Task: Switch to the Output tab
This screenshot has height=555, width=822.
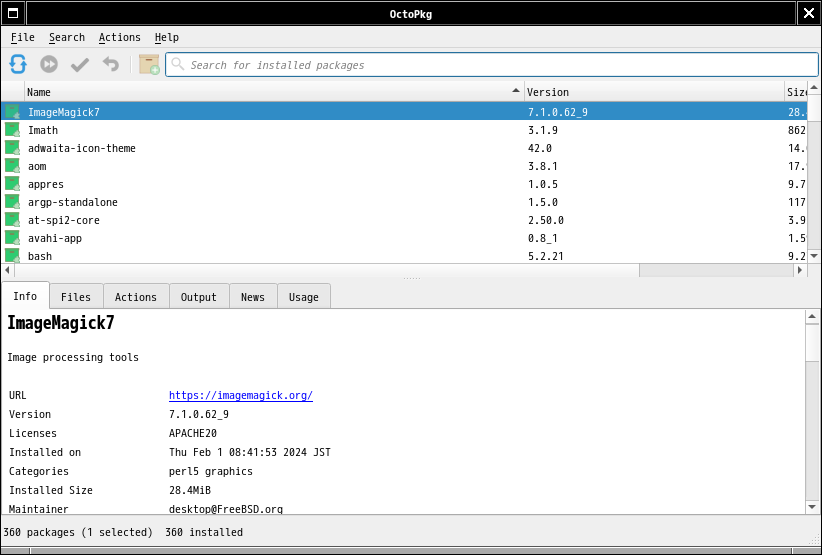Action: 199,297
